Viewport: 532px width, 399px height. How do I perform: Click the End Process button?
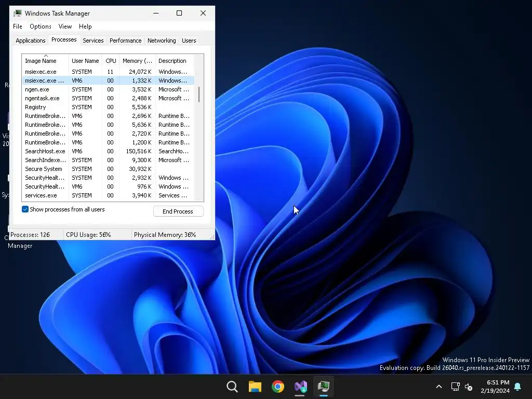[178, 211]
